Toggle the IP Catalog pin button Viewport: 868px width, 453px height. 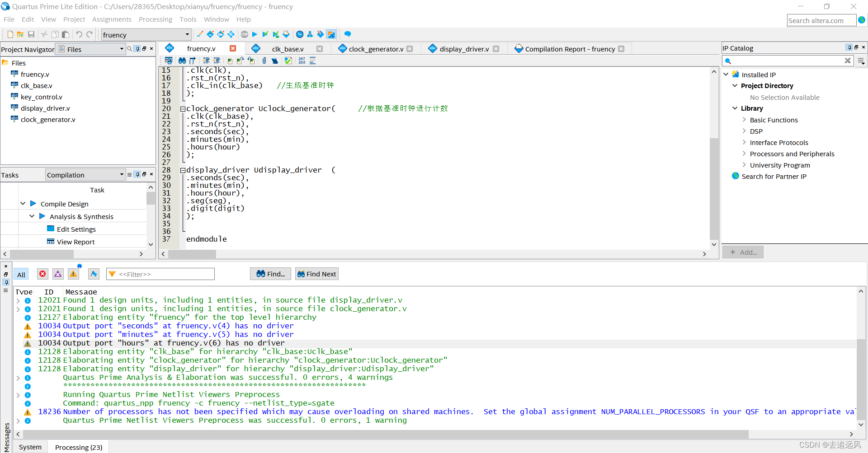click(849, 47)
